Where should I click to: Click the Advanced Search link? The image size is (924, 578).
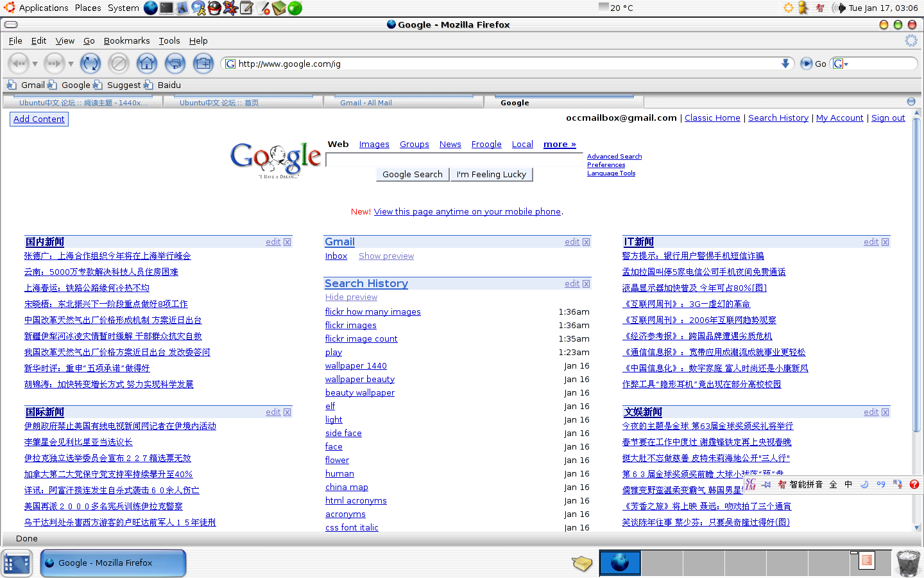[x=614, y=157]
